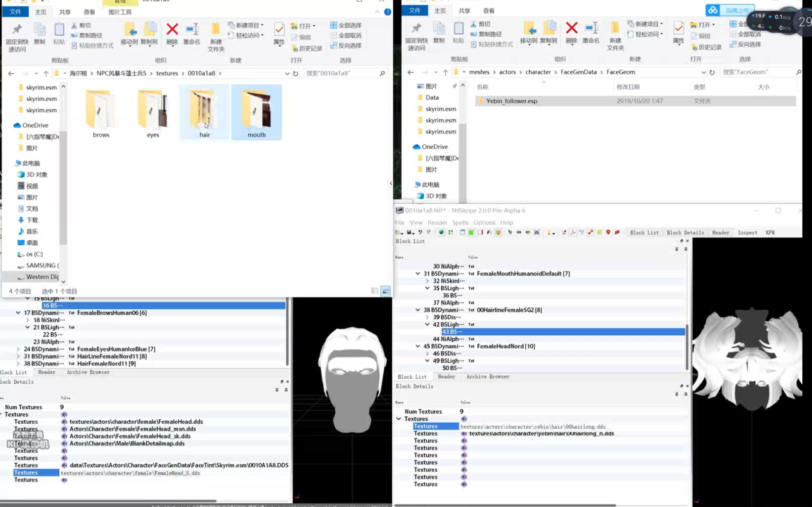Toggle selected BSLigh node 43 highlight

(x=453, y=331)
